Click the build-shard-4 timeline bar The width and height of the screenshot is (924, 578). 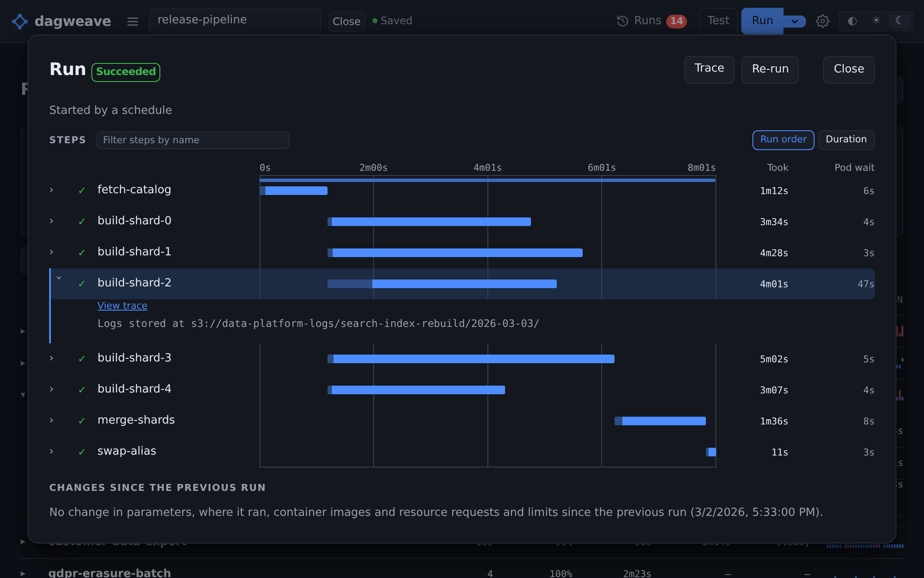416,390
